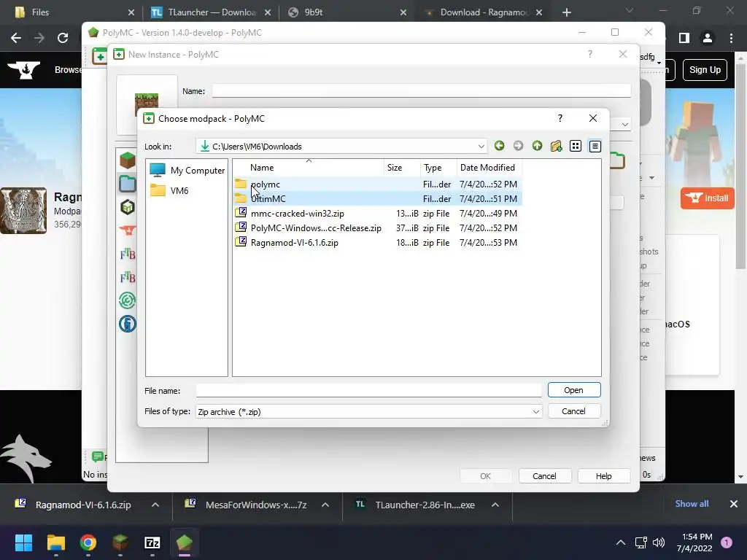Click the volume icon in system tray
Image resolution: width=747 pixels, height=560 pixels.
(659, 542)
